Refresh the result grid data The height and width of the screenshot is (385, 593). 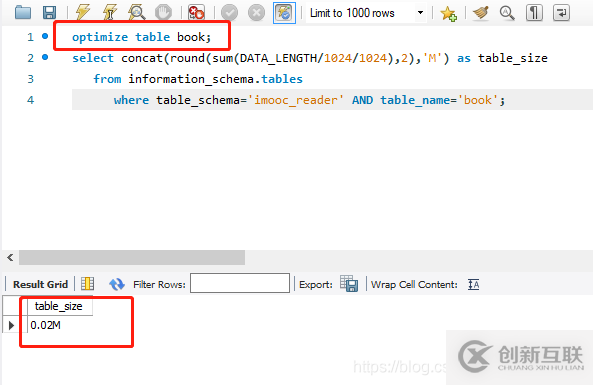[x=117, y=284]
